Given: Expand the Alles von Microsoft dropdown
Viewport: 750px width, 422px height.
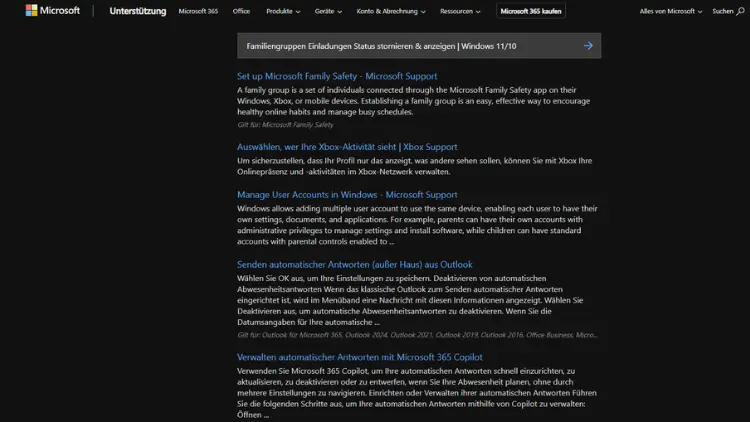Looking at the screenshot, I should [x=671, y=11].
